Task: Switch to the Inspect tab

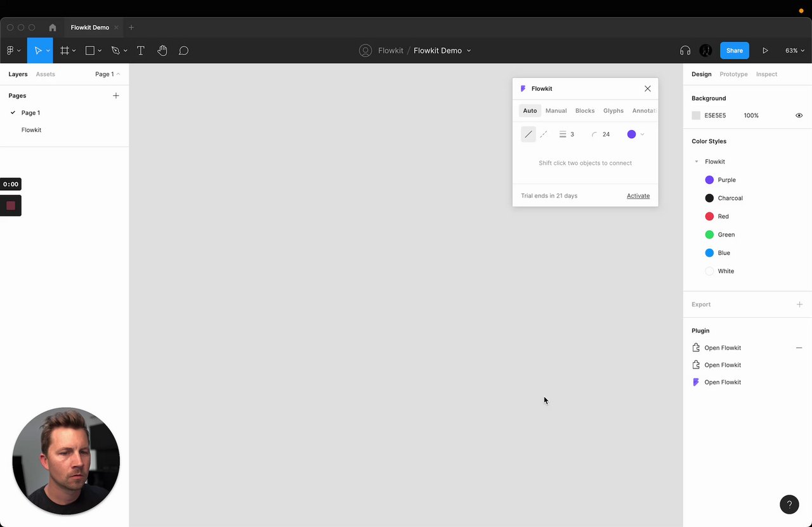Action: [x=766, y=74]
